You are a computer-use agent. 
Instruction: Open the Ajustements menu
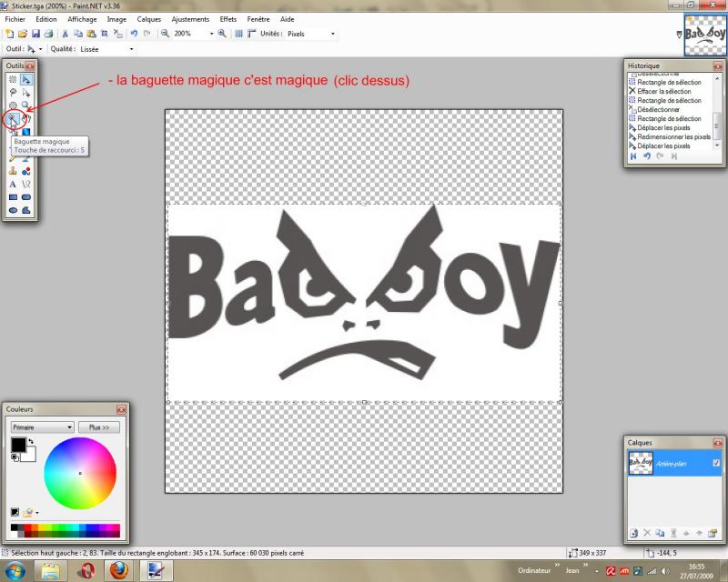click(190, 19)
